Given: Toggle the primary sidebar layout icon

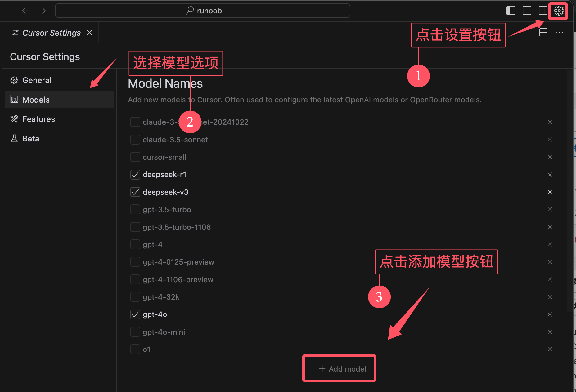Looking at the screenshot, I should (511, 11).
